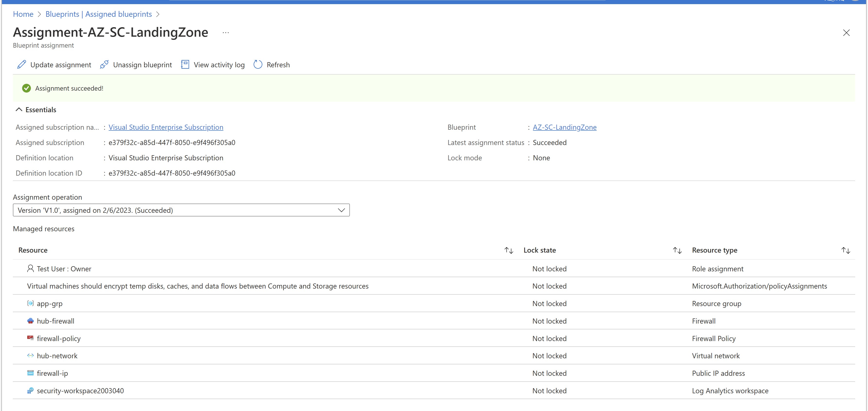Open the AZ-SC-LandingZone blueprint link
868x411 pixels.
pyautogui.click(x=564, y=127)
